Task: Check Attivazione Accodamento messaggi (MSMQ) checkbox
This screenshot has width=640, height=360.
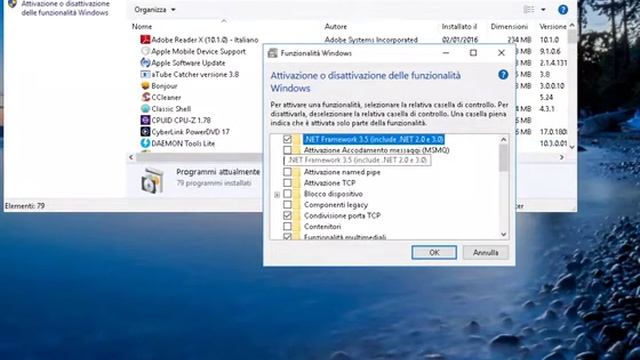Action: click(287, 150)
